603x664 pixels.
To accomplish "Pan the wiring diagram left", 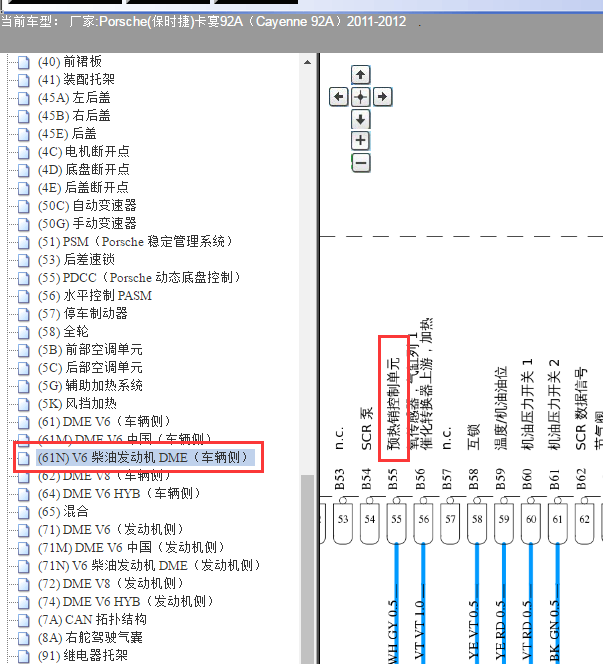I will (338, 97).
